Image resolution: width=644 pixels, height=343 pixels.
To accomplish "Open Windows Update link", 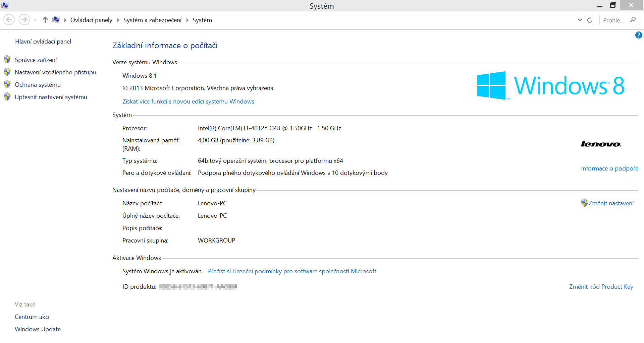I will [x=38, y=329].
